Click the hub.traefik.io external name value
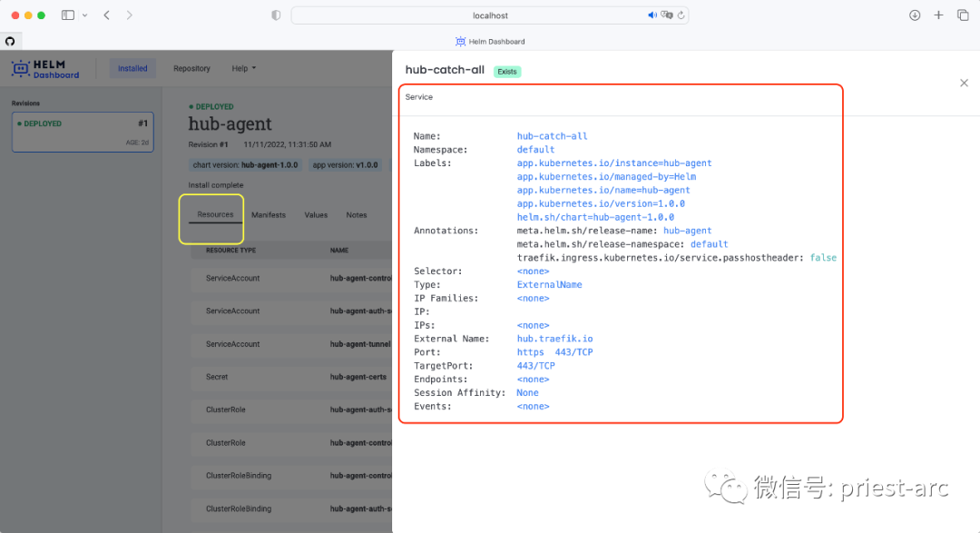The height and width of the screenshot is (533, 980). click(555, 339)
